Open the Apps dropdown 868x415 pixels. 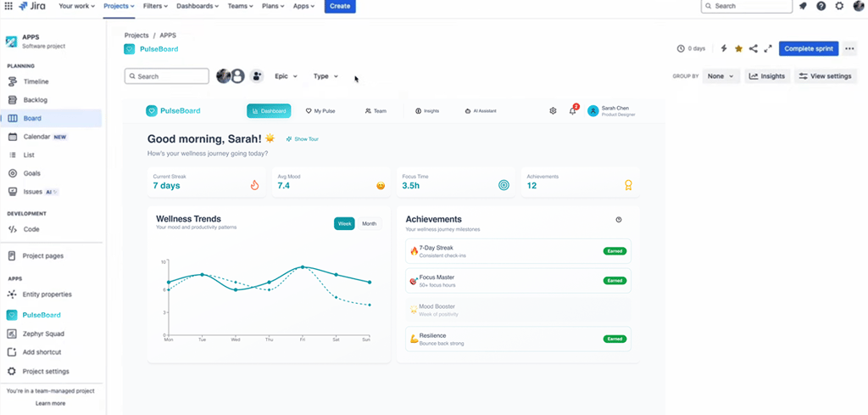[x=304, y=6]
